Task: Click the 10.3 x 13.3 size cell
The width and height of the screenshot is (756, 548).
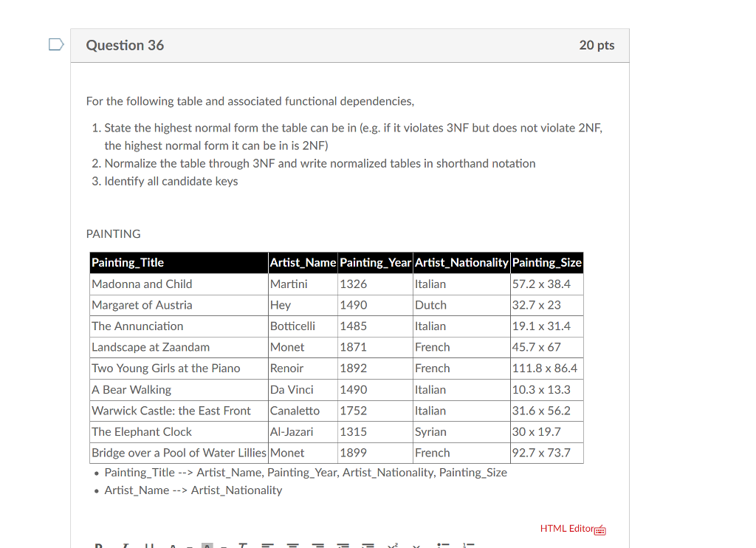Action: point(547,390)
